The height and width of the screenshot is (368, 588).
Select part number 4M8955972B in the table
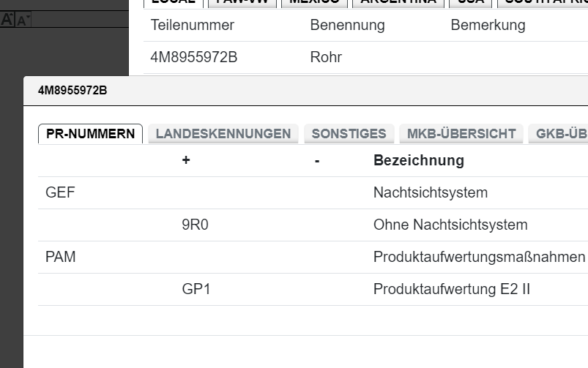pyautogui.click(x=193, y=57)
